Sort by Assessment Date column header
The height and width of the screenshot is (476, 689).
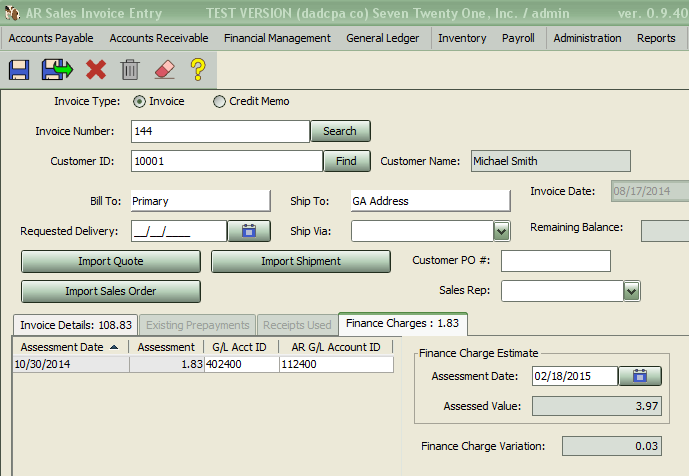click(70, 347)
